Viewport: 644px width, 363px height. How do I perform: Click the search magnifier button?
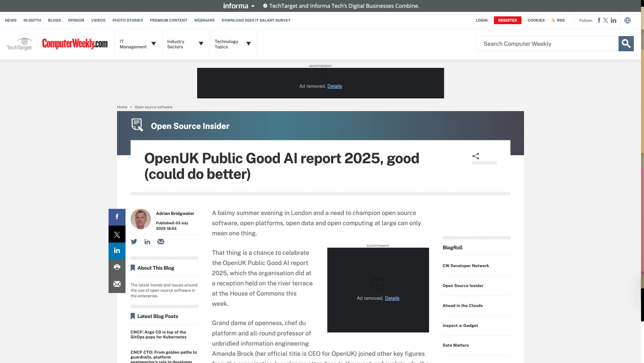[626, 44]
